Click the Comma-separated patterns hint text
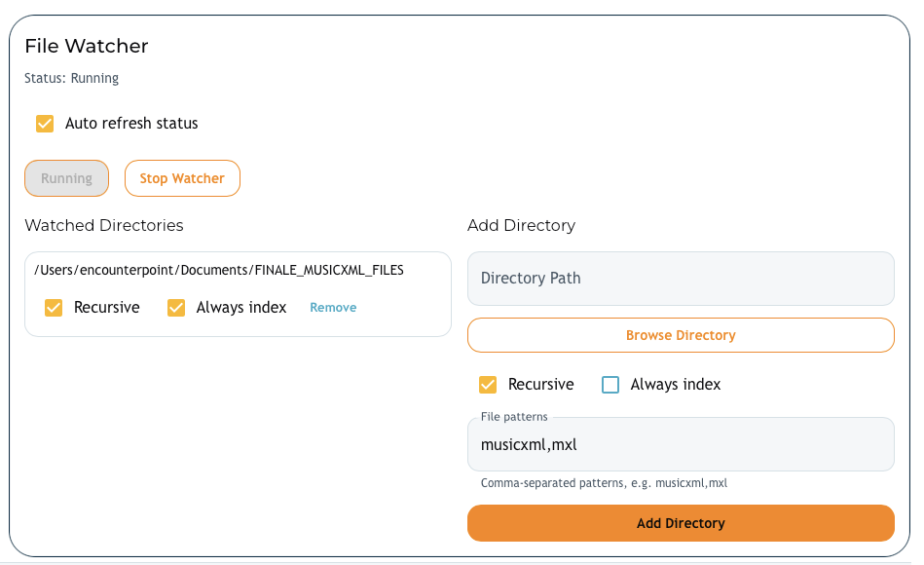924x565 pixels. pyautogui.click(x=604, y=483)
